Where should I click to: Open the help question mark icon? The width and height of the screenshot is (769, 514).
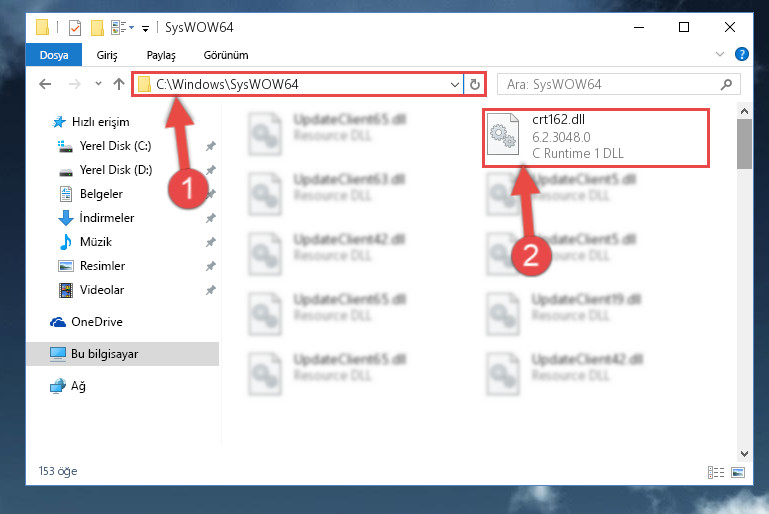point(742,54)
